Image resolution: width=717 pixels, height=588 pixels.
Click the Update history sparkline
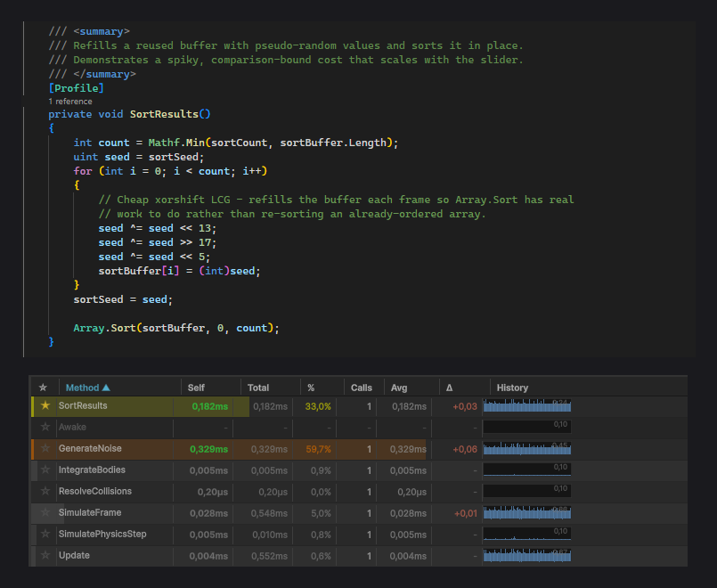[x=526, y=555]
